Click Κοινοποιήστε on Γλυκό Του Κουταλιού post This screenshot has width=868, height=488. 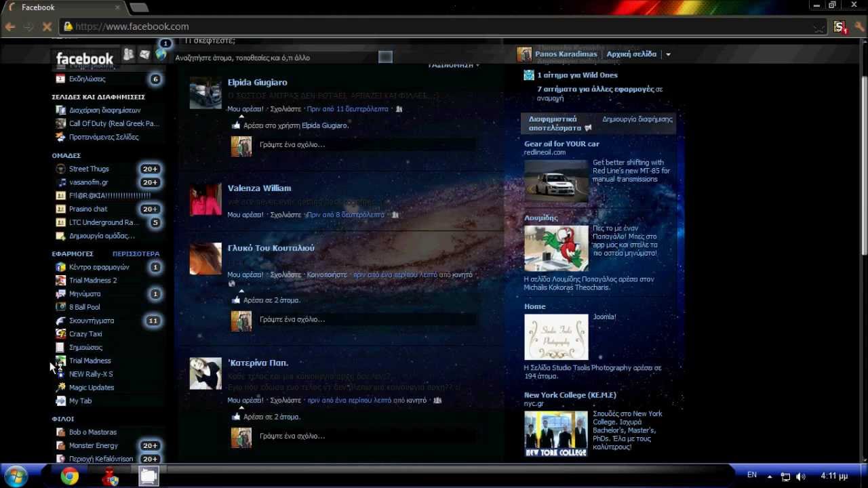[x=327, y=274]
